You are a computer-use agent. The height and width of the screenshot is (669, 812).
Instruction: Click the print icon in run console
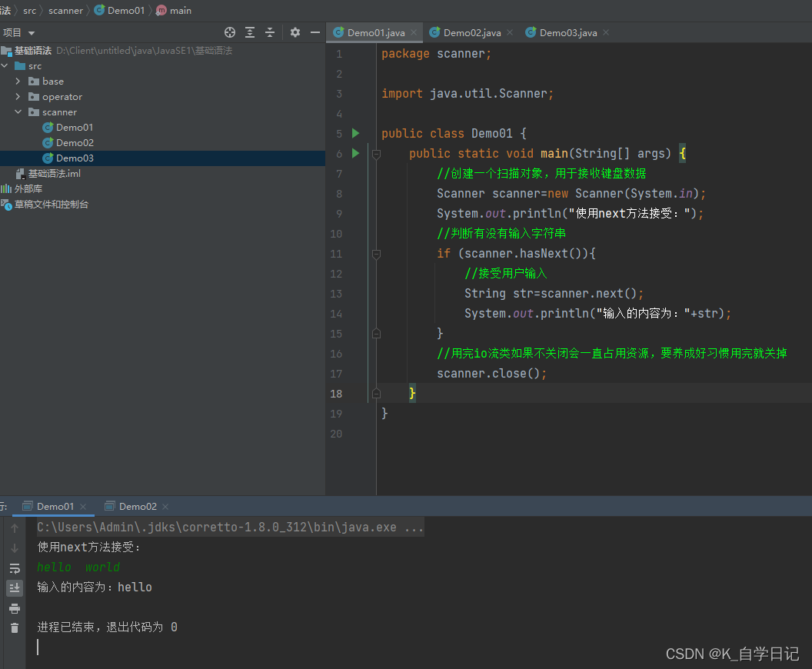tap(15, 608)
